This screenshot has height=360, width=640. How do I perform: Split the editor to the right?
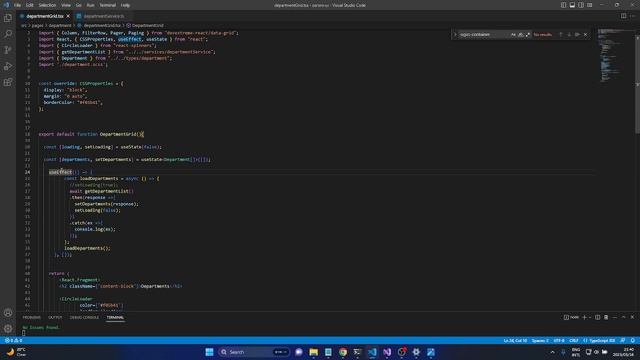click(x=623, y=16)
